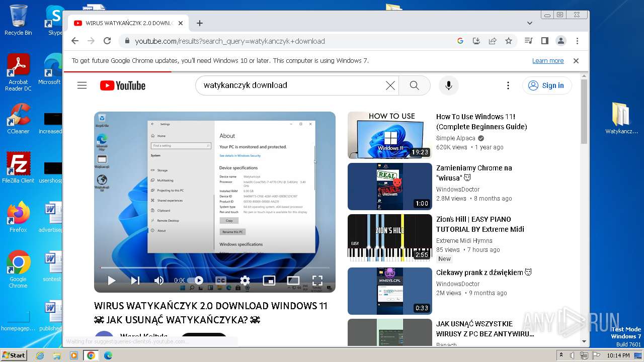Enter fullscreen on the video player

click(317, 281)
